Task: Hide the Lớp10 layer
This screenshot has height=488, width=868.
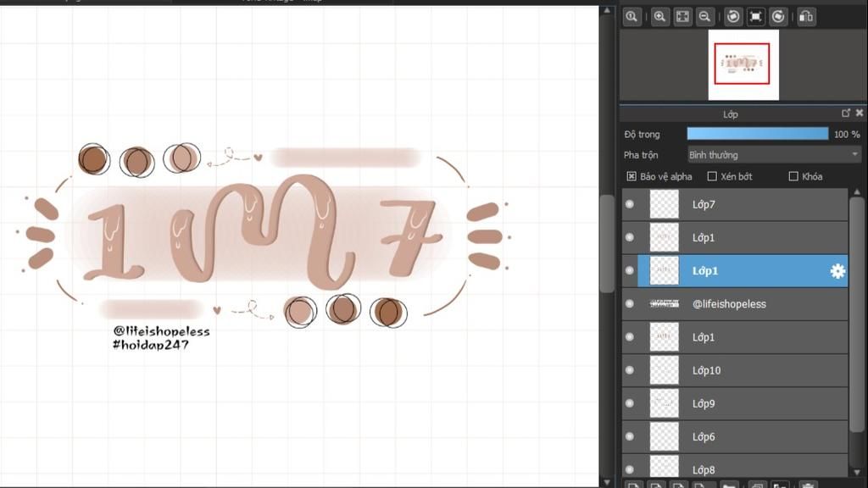Action: [630, 370]
